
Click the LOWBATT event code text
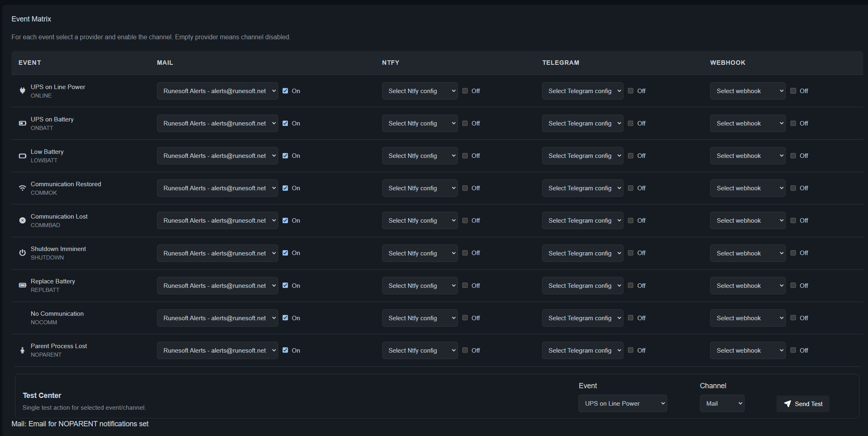(44, 160)
